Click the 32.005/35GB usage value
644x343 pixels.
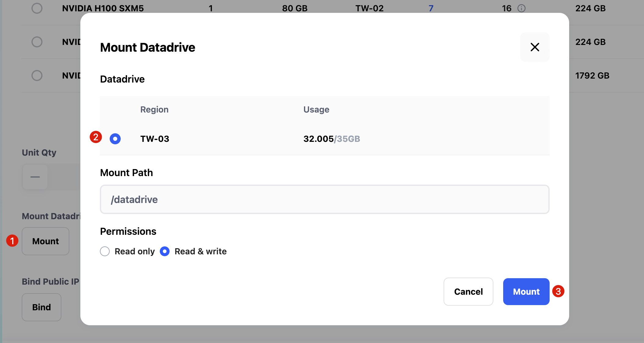(331, 139)
